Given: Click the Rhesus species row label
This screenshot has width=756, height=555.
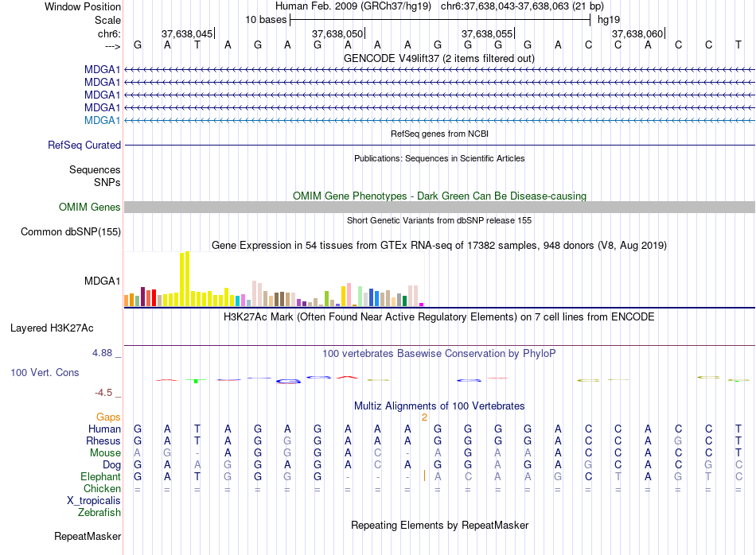Looking at the screenshot, I should pos(103,441).
